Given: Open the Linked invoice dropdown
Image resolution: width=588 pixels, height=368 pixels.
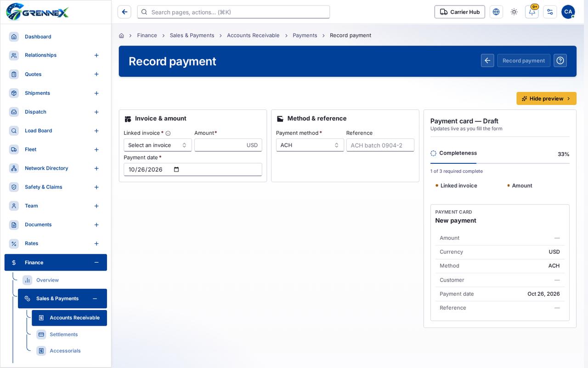Looking at the screenshot, I should tap(158, 145).
